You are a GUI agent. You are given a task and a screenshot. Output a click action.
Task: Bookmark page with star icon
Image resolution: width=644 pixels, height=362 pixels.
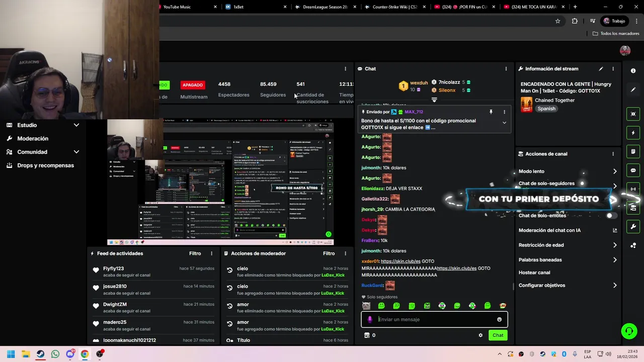tap(557, 21)
